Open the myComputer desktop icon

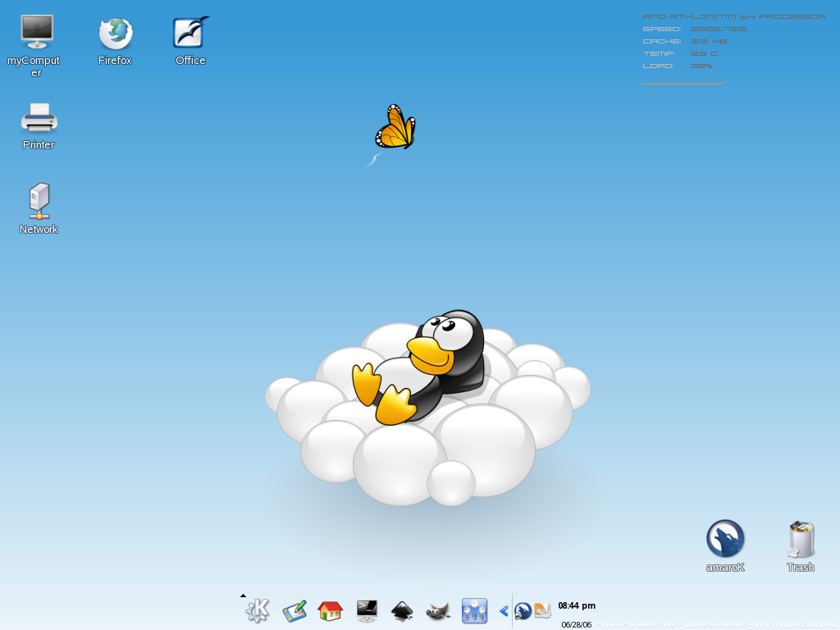36,33
